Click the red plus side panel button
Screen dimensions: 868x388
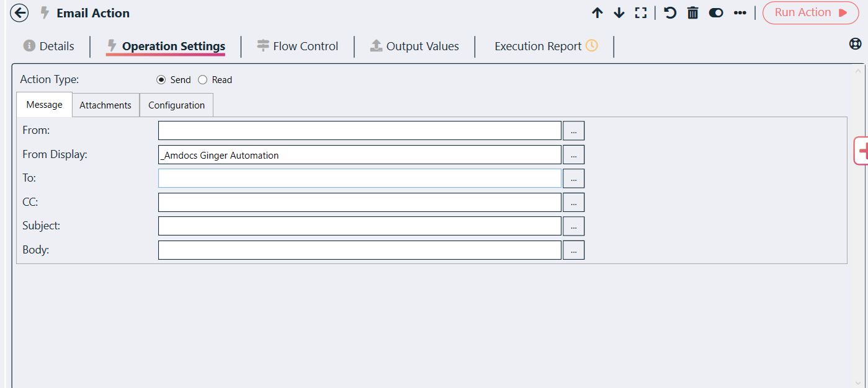861,151
